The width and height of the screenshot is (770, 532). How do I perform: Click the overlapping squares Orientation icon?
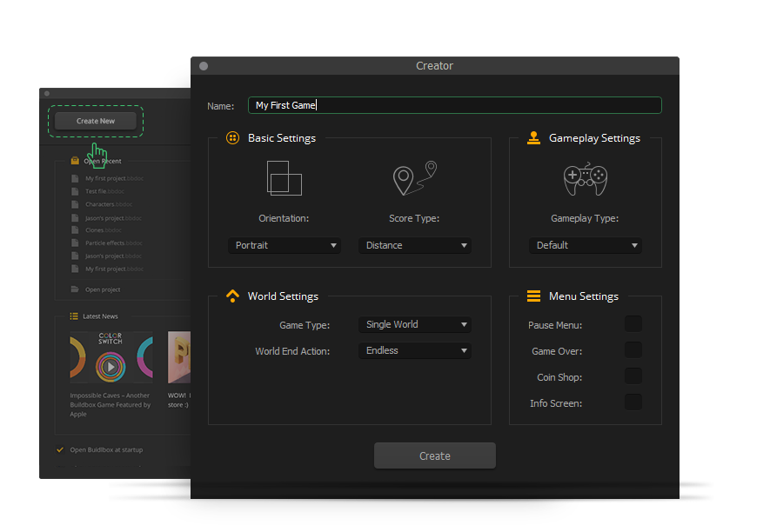click(284, 178)
